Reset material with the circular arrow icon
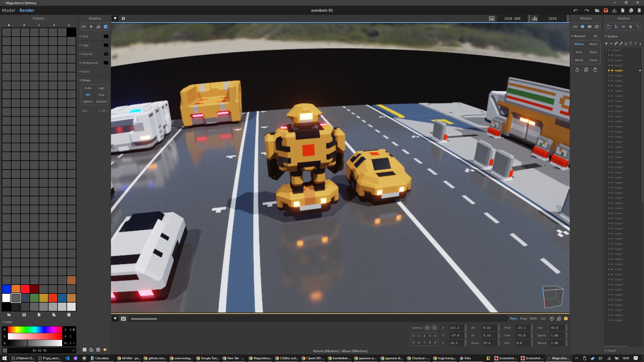 (x=577, y=70)
